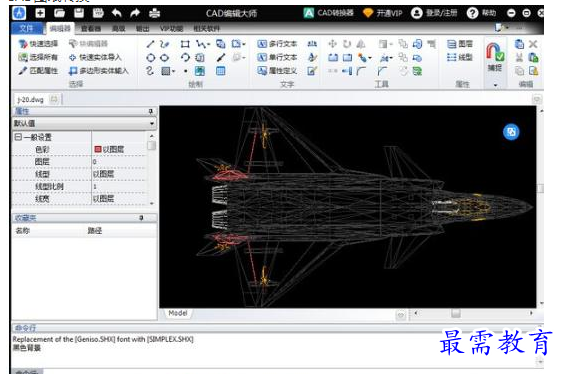Image resolution: width=561 pixels, height=374 pixels.
Task: Click the new file plus icon
Action: click(x=40, y=14)
